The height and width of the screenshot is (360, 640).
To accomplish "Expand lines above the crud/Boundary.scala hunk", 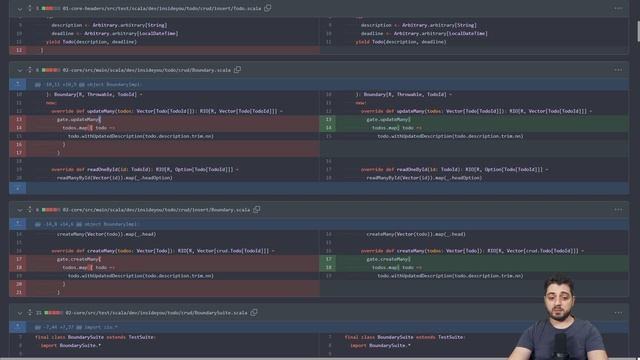I will (18, 84).
